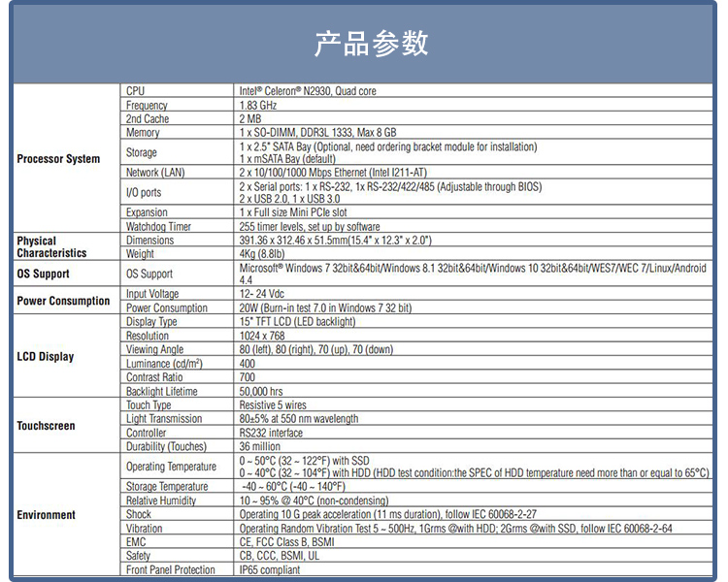Image resolution: width=728 pixels, height=582 pixels.
Task: Select the 'IP65 compliant' value
Action: click(x=270, y=569)
